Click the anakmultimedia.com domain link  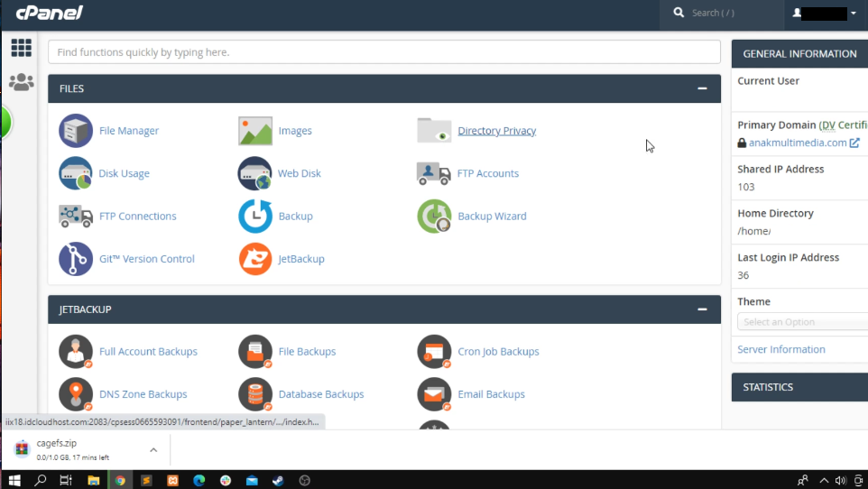point(798,143)
